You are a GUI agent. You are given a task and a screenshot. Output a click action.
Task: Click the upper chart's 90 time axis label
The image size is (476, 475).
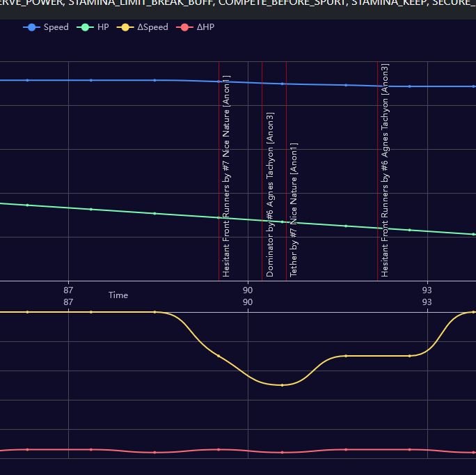click(x=248, y=290)
